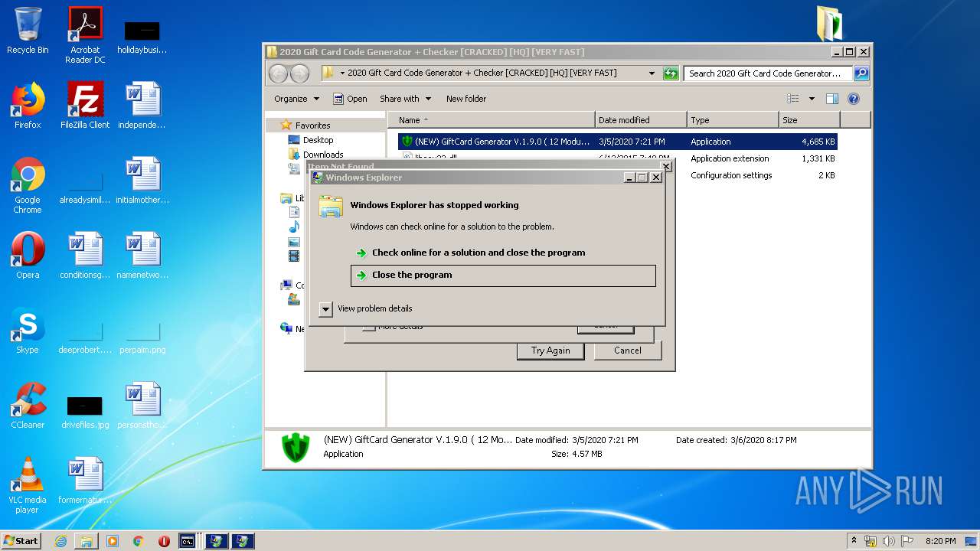Image resolution: width=980 pixels, height=551 pixels.
Task: Click Try Again in Item Not Found dialog
Action: [x=550, y=350]
